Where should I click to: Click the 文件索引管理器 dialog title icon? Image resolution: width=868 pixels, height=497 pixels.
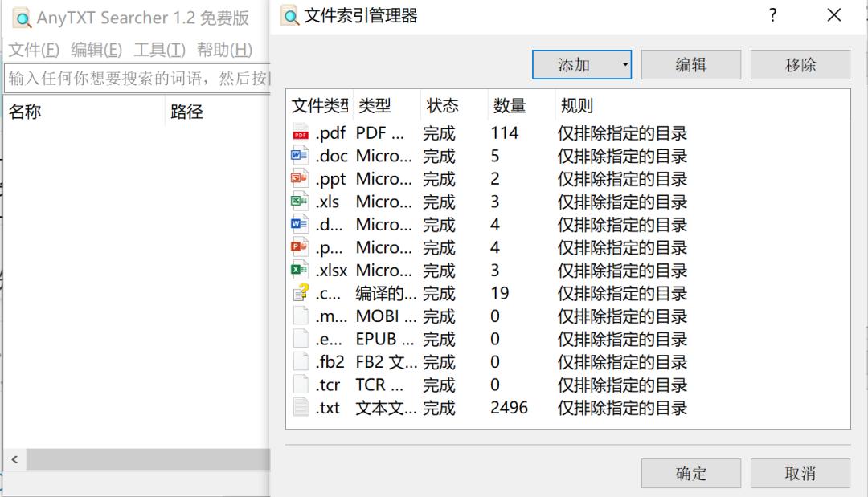coord(289,16)
